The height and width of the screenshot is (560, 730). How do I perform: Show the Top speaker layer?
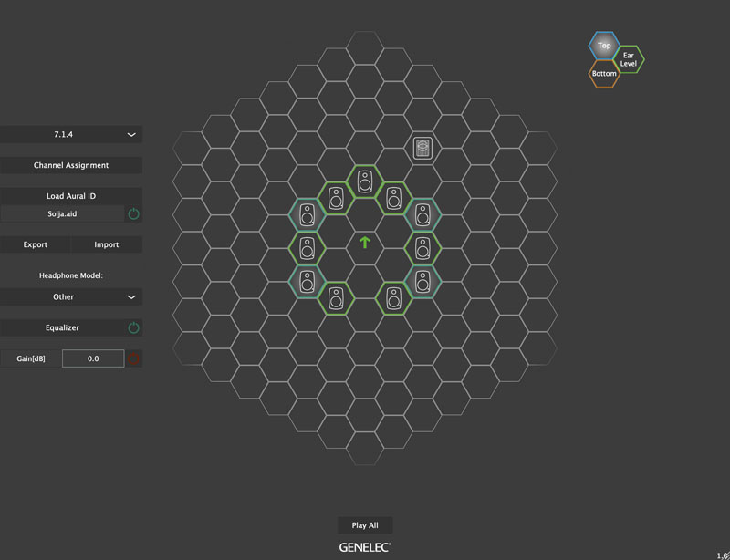tap(604, 46)
